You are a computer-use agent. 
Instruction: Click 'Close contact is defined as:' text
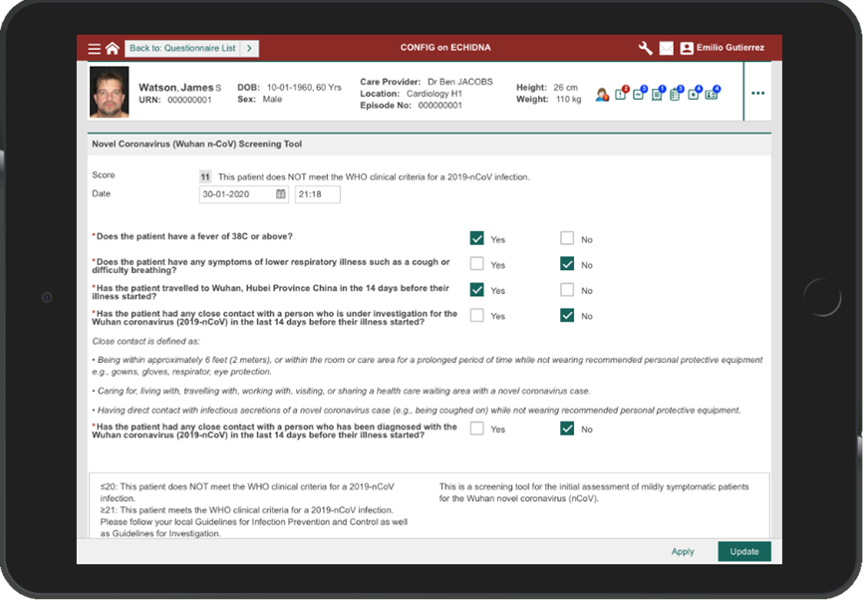pos(146,341)
